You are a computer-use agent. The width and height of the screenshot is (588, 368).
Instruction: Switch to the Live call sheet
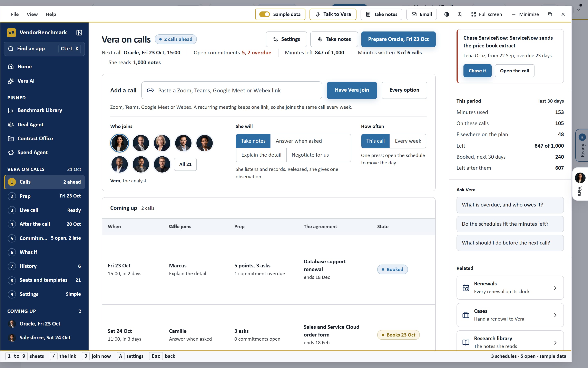[x=44, y=210]
